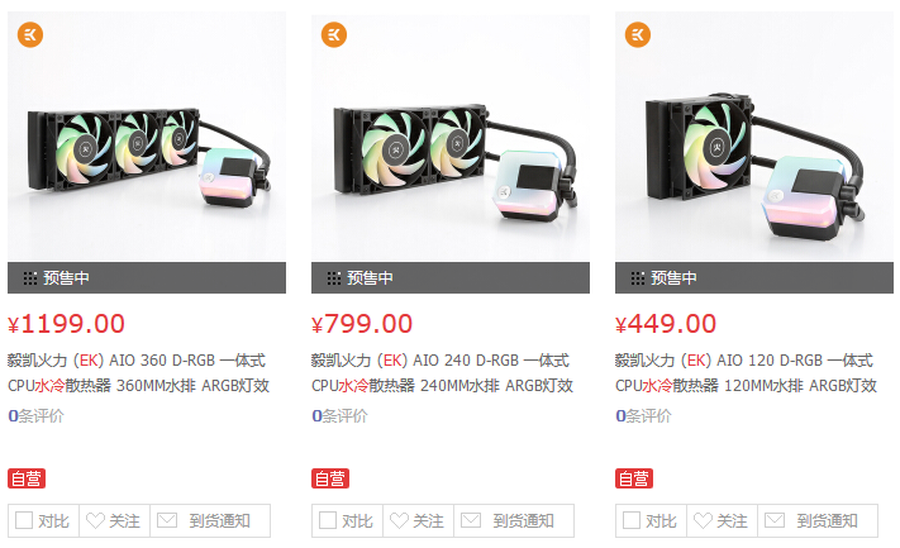
Task: Click the envelope icon for the AIO 360 arrival notice
Action: click(168, 520)
